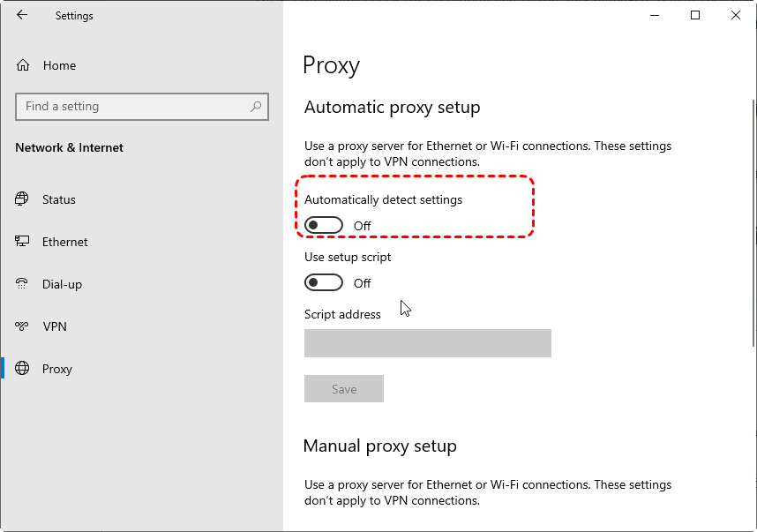Click the back arrow in Settings title bar
757x532 pixels.
(x=22, y=15)
